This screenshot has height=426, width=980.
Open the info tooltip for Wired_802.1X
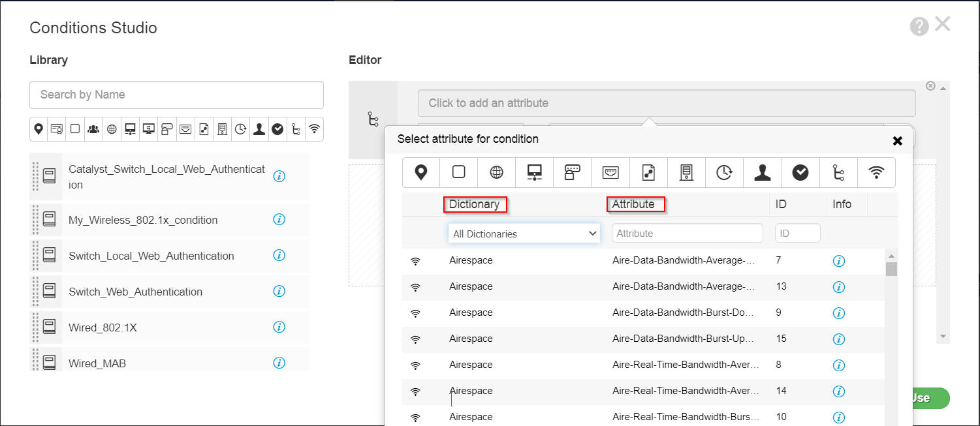279,327
